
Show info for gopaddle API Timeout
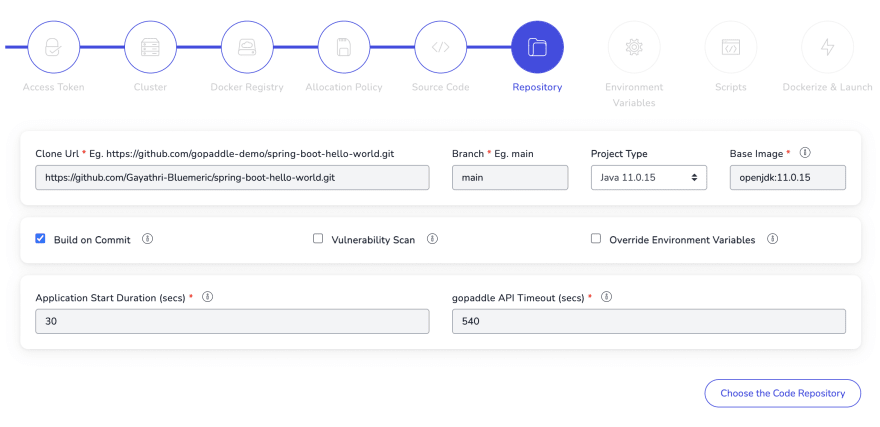pyautogui.click(x=606, y=297)
